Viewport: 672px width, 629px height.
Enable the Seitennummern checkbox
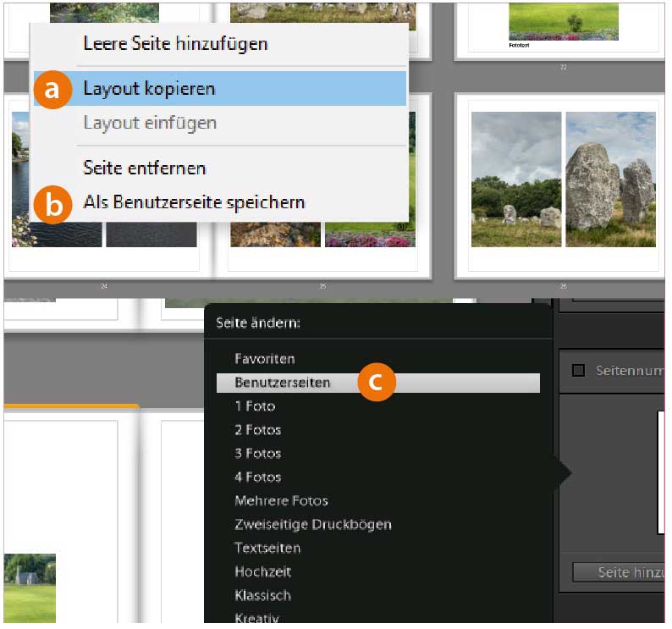[579, 371]
